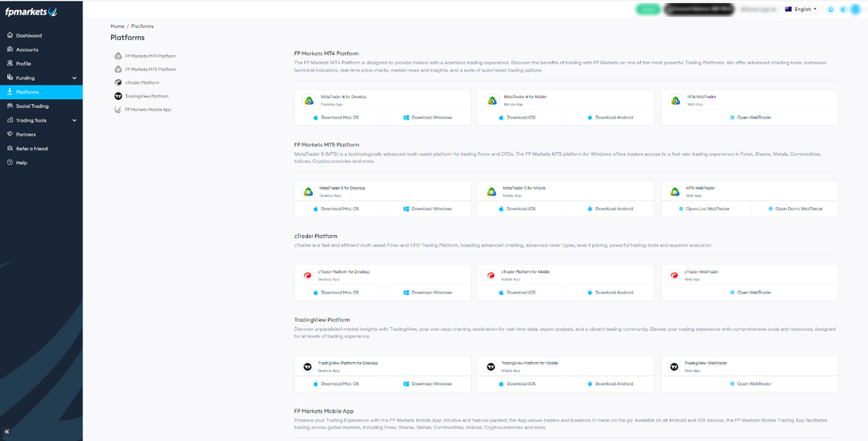Open MT5 Demo WebTrader

(x=795, y=209)
